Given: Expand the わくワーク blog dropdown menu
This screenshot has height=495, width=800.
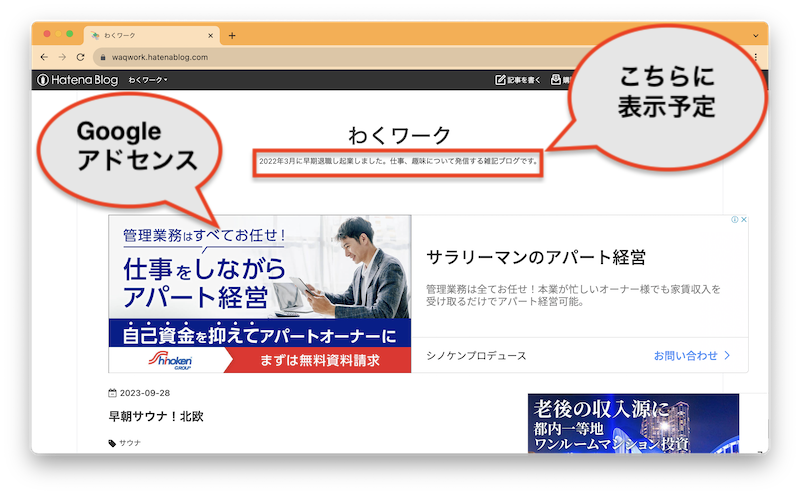Looking at the screenshot, I should coord(148,80).
